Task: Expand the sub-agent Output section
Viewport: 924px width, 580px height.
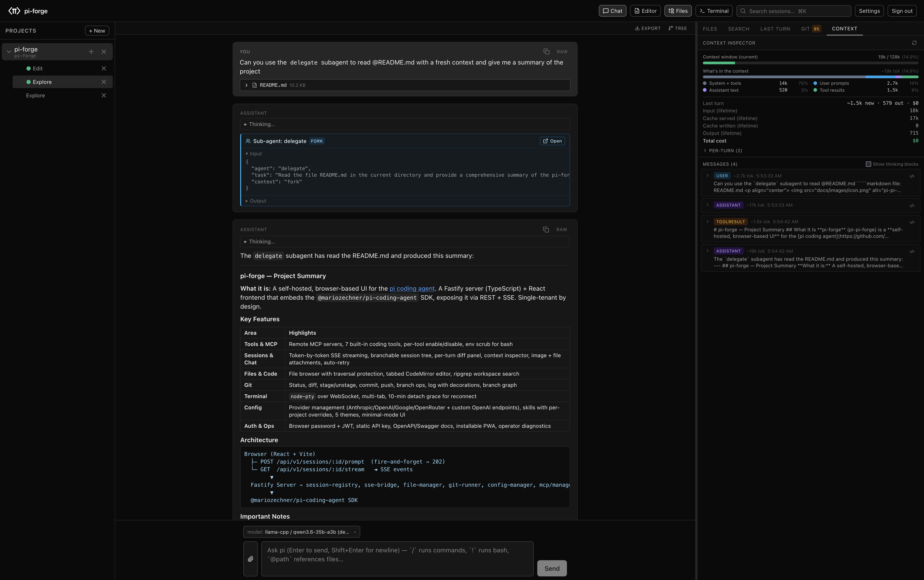Action: coord(256,201)
